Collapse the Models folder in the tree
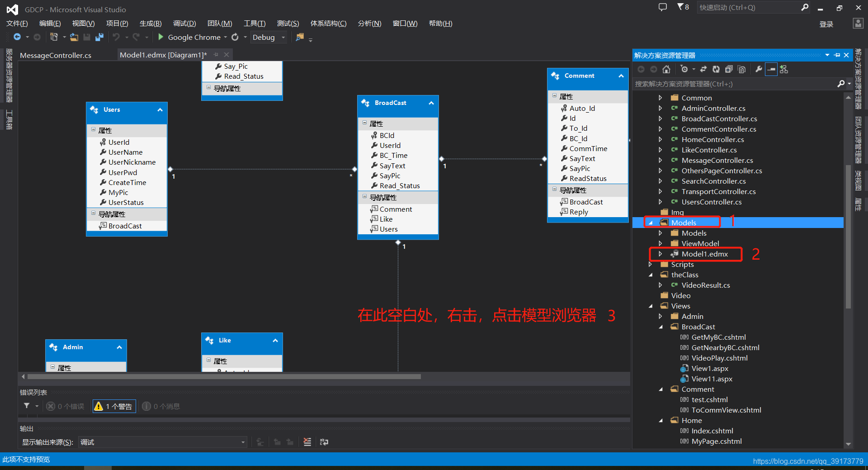 [x=651, y=223]
